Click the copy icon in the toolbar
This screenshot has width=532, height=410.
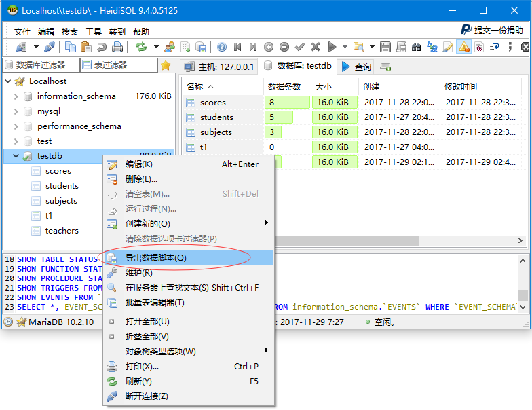[70, 47]
